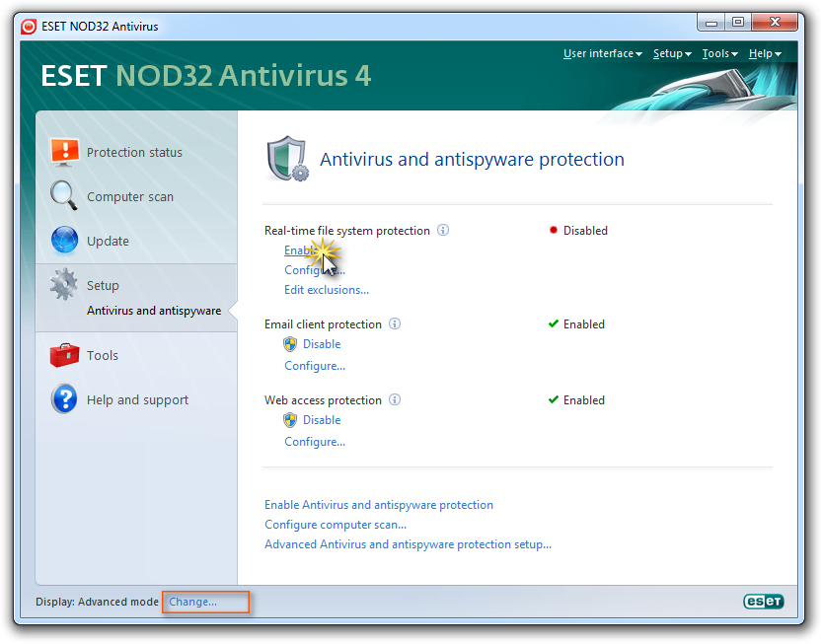This screenshot has width=823, height=644.
Task: Show info for Real-time file system protection
Action: (443, 230)
